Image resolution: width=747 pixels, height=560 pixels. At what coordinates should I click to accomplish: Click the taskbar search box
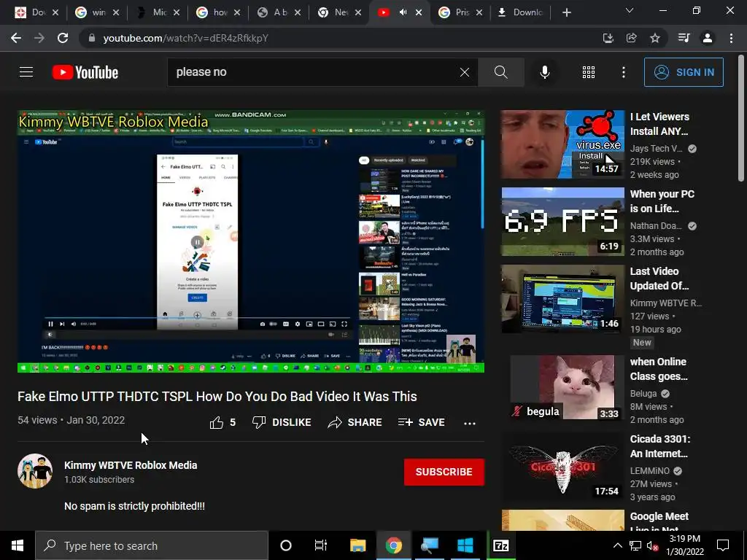pos(152,545)
